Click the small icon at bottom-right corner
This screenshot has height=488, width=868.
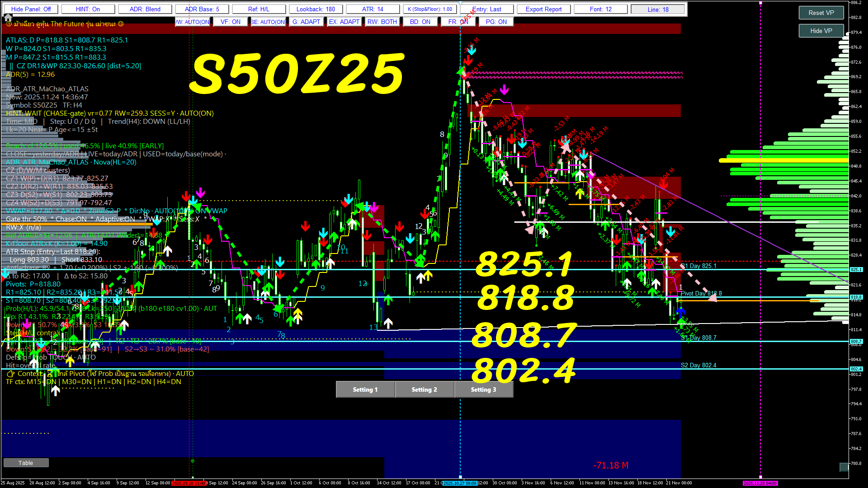tap(844, 467)
